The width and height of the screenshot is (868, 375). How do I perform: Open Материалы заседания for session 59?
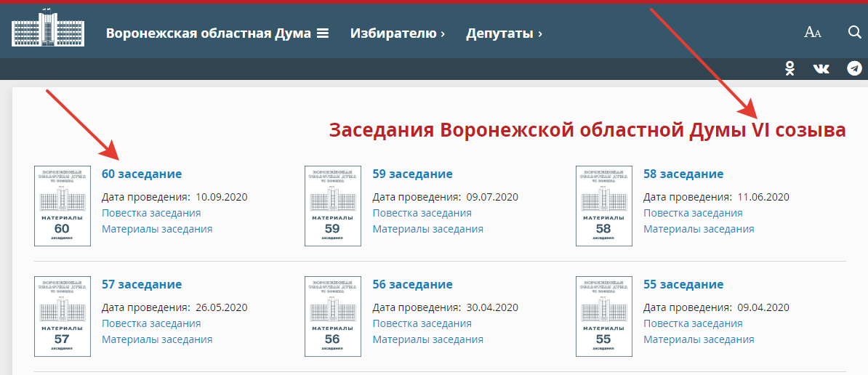click(428, 229)
